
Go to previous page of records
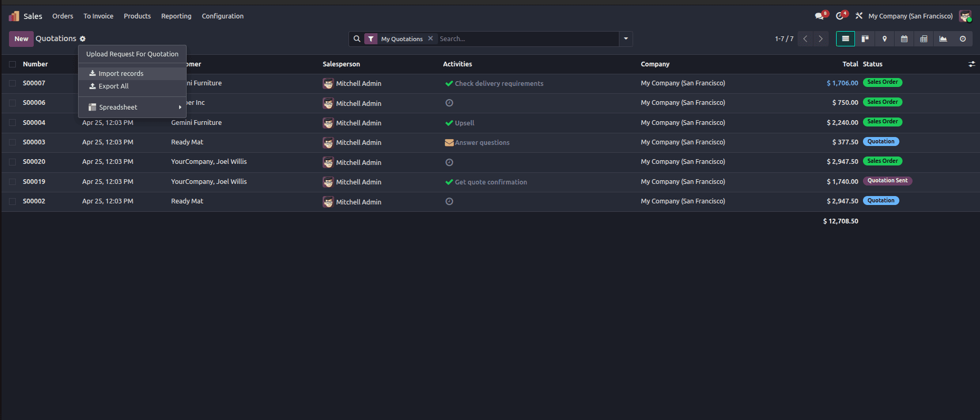coord(805,39)
